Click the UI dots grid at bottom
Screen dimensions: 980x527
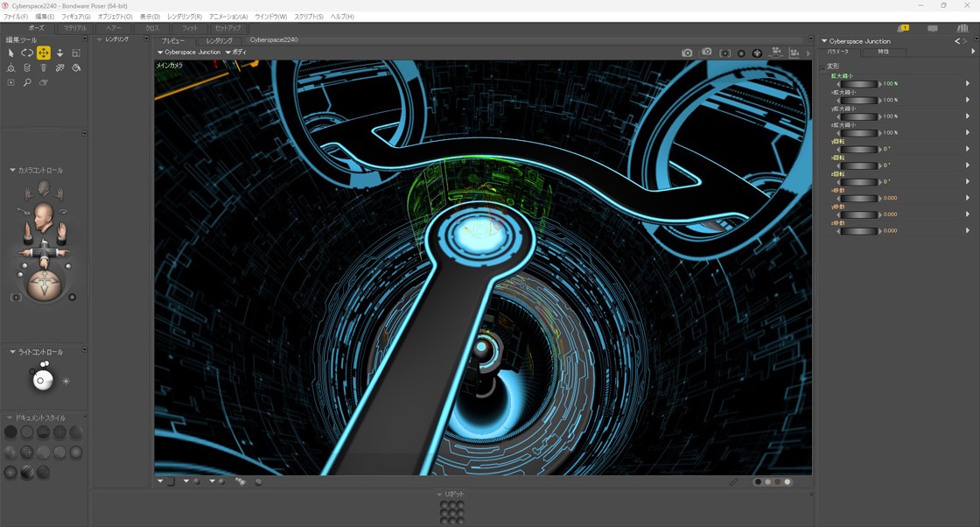pyautogui.click(x=451, y=512)
